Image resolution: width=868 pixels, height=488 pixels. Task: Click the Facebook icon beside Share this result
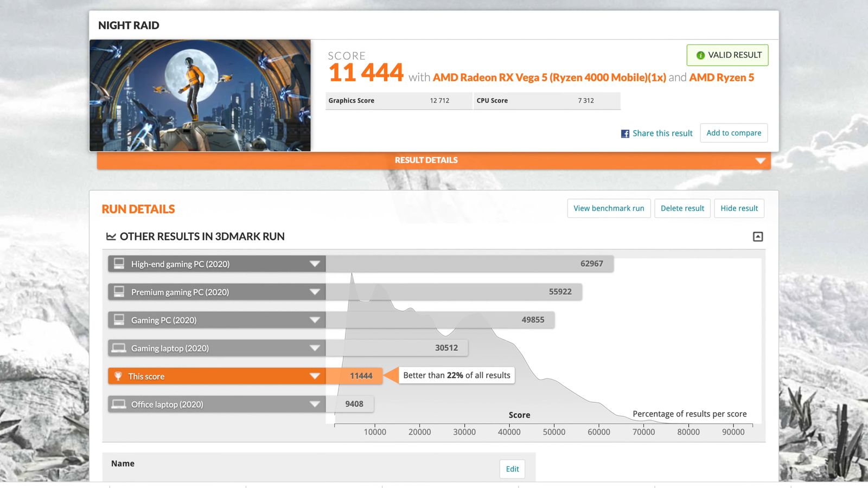pyautogui.click(x=625, y=133)
